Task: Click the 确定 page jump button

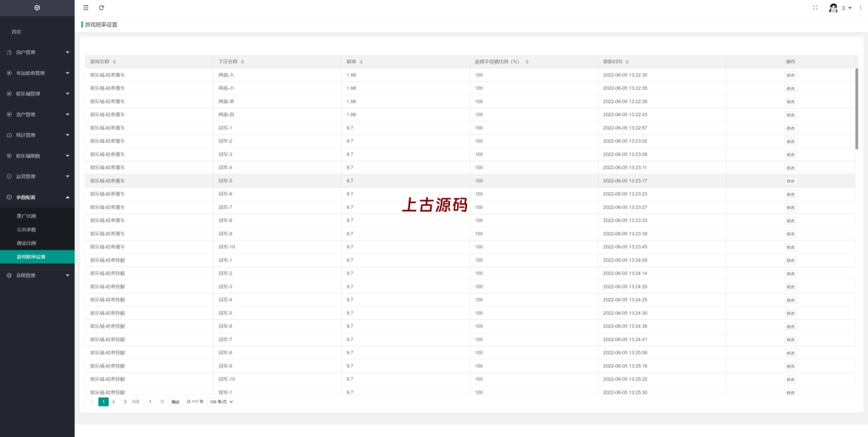Action: pyautogui.click(x=175, y=401)
